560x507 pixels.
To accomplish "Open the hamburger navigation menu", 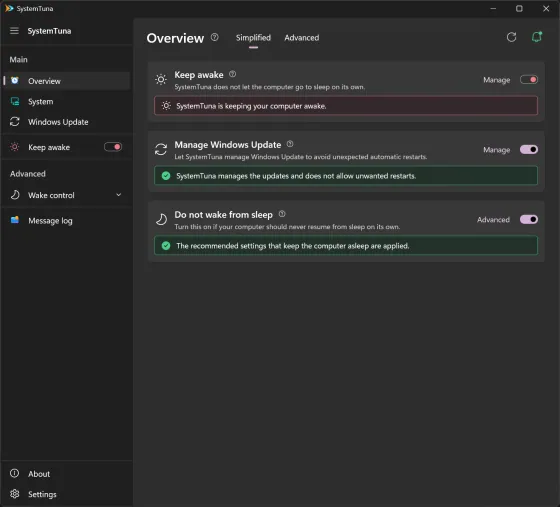I will click(14, 31).
